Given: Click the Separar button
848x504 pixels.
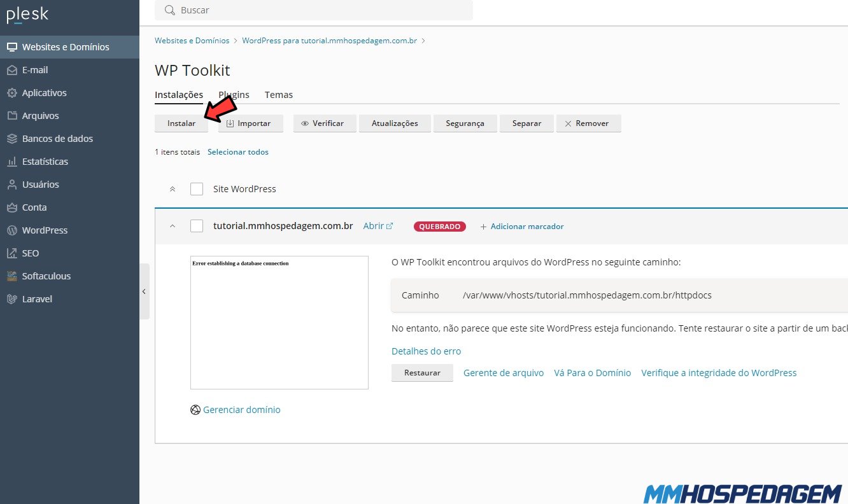Looking at the screenshot, I should [x=526, y=123].
